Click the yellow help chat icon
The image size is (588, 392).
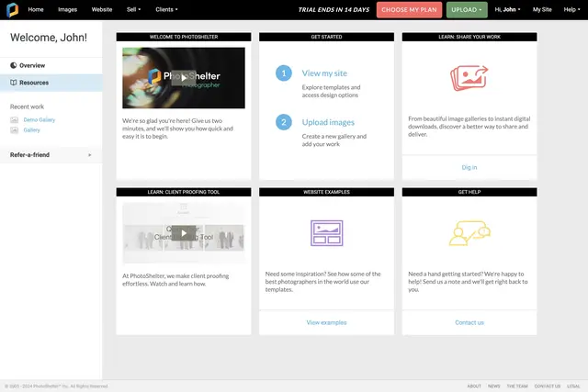point(469,233)
